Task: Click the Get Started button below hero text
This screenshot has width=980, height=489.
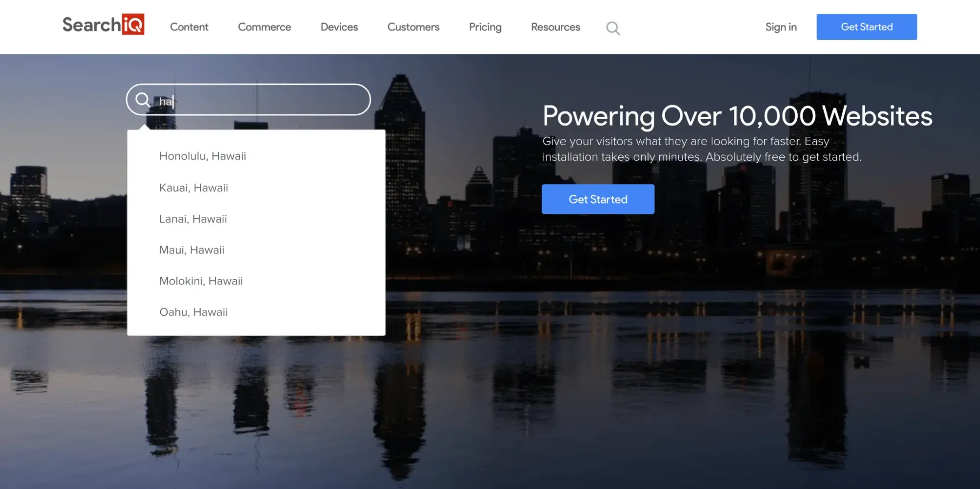Action: click(x=598, y=199)
